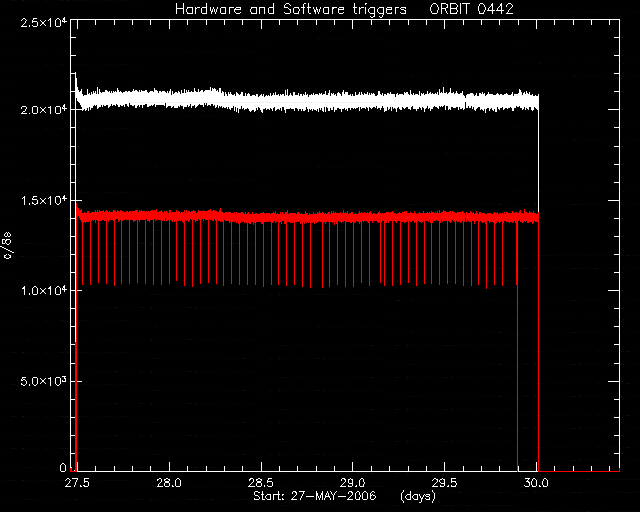640x512 pixels.
Task: Click the 0 label at the y-axis origin
Action: click(63, 467)
